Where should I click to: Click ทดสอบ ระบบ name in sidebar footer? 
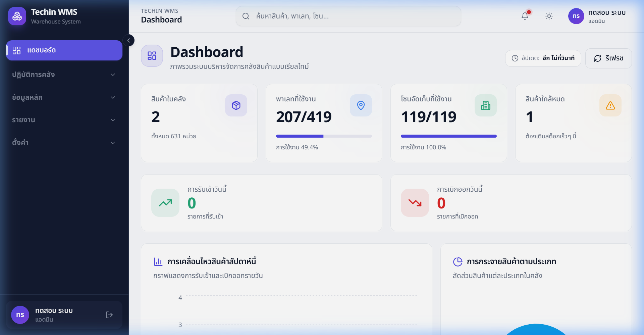point(54,311)
